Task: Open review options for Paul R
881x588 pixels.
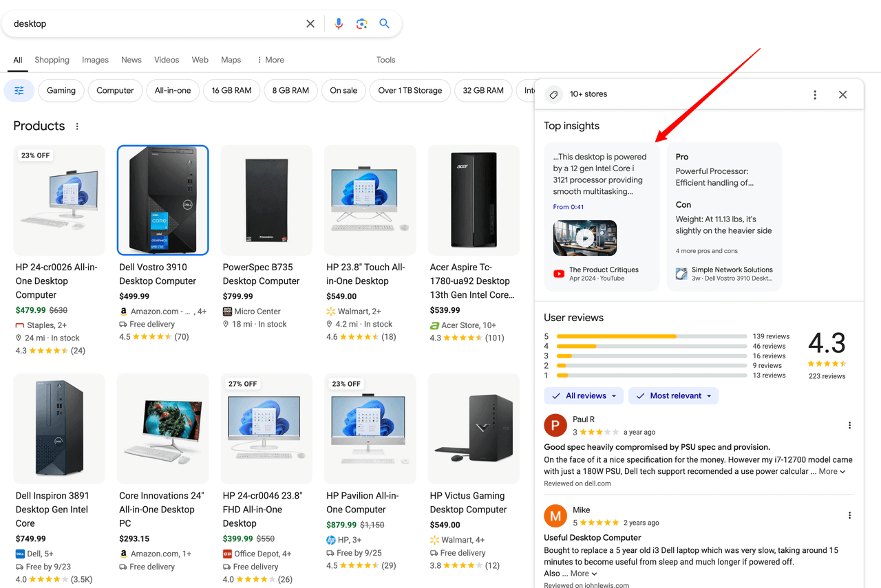Action: point(849,426)
